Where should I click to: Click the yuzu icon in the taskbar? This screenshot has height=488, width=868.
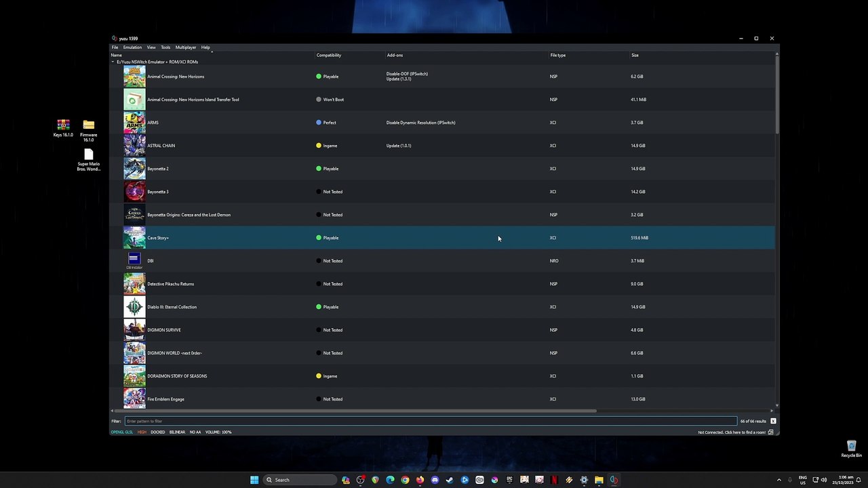(614, 480)
